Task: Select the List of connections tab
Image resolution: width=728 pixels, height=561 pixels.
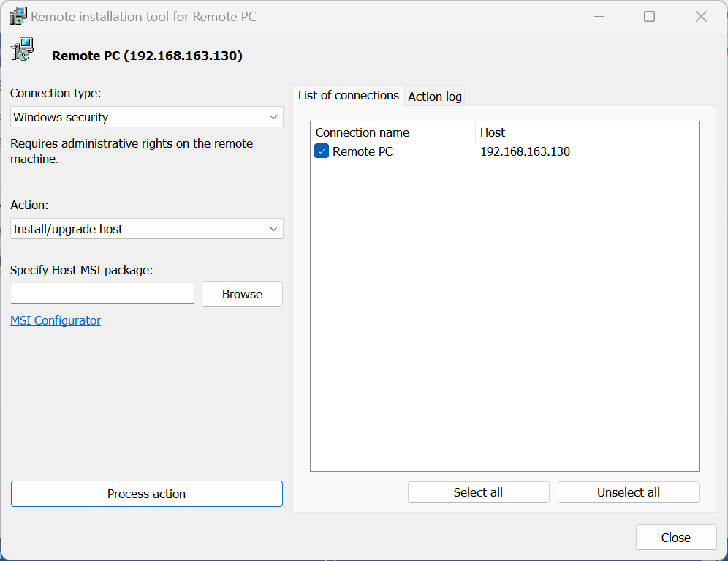Action: [x=349, y=95]
